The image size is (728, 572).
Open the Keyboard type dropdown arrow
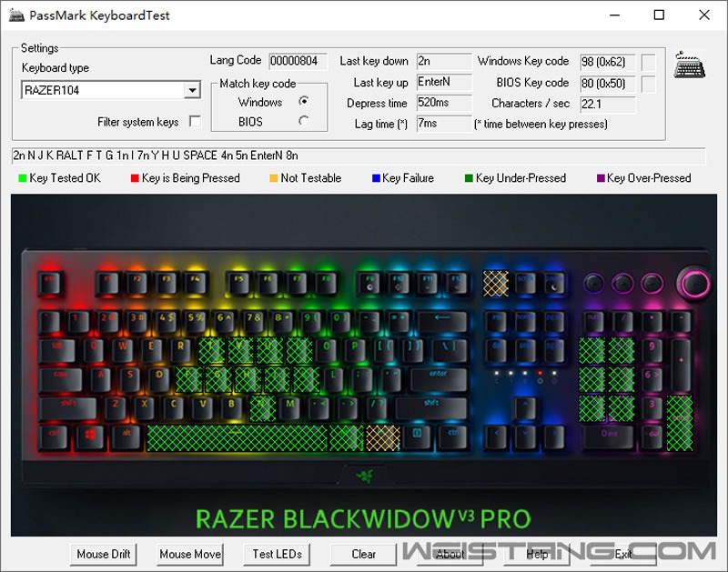pos(192,90)
